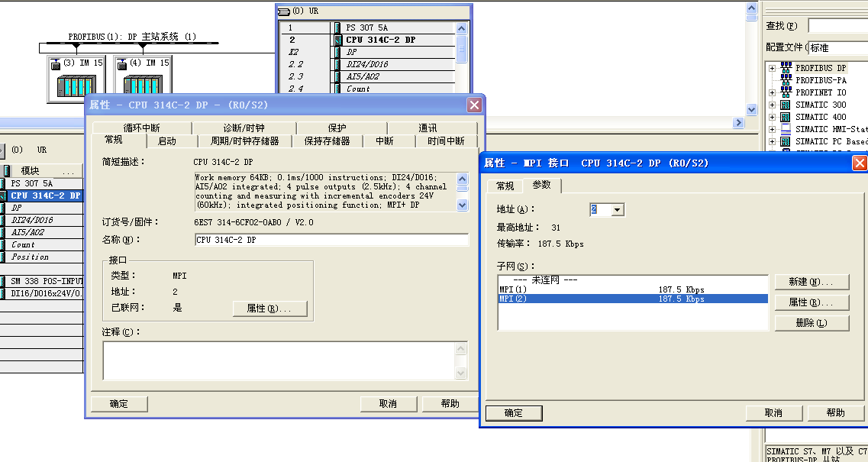868x462 pixels.
Task: Click the 删除(L) subnet button
Action: 812,323
